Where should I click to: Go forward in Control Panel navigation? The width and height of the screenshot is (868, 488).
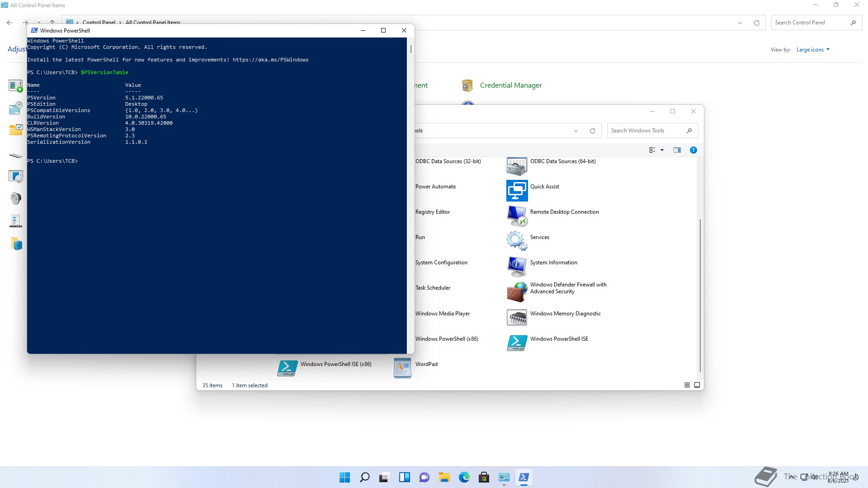click(x=25, y=22)
